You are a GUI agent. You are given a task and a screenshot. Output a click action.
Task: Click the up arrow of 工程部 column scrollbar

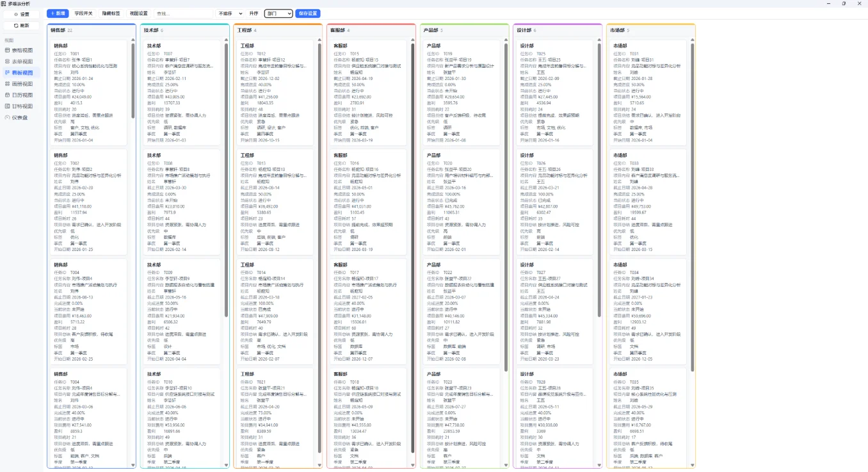click(x=319, y=41)
